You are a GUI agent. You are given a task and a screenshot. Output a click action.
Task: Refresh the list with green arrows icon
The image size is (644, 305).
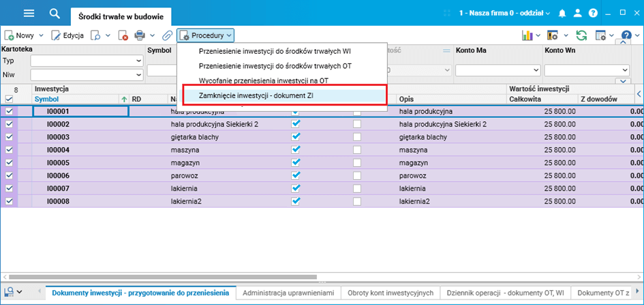(581, 35)
